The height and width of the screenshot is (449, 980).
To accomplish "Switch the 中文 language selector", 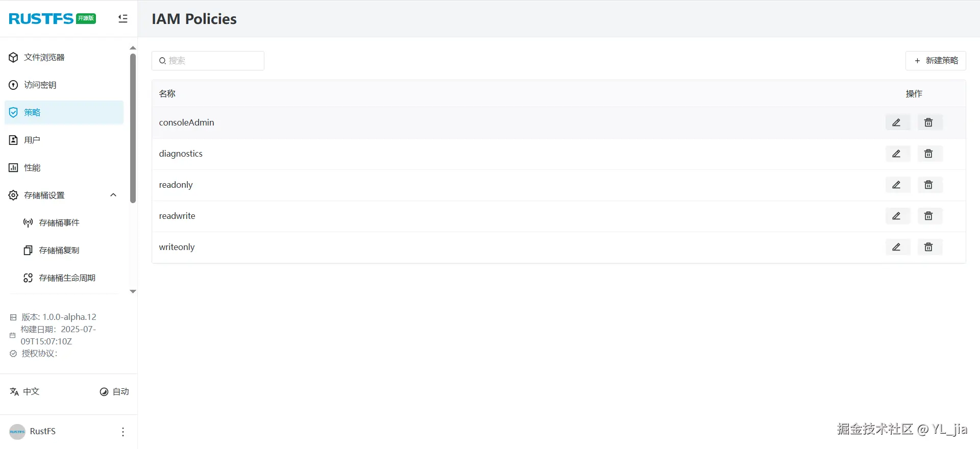I will 24,391.
